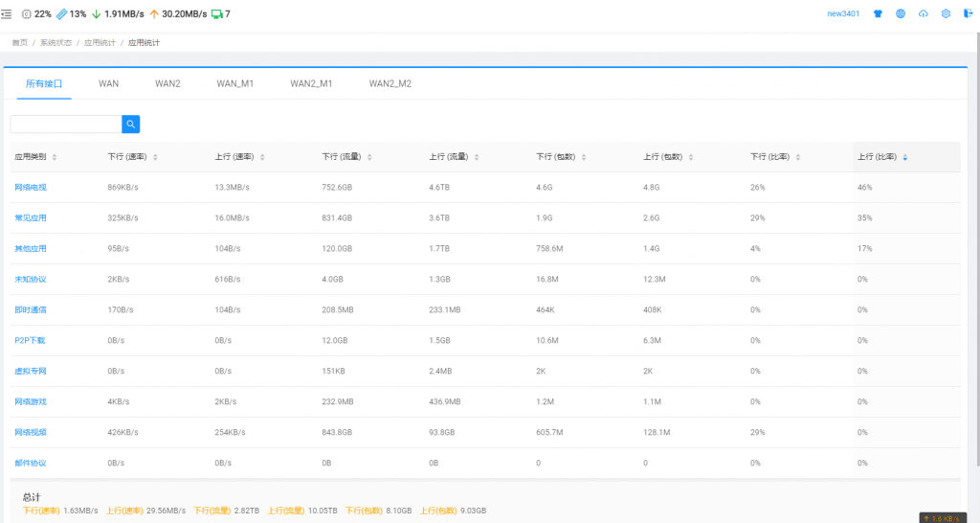Screen dimensions: 980x523
Task: Switch to the WAN2 tab
Action: pos(167,84)
